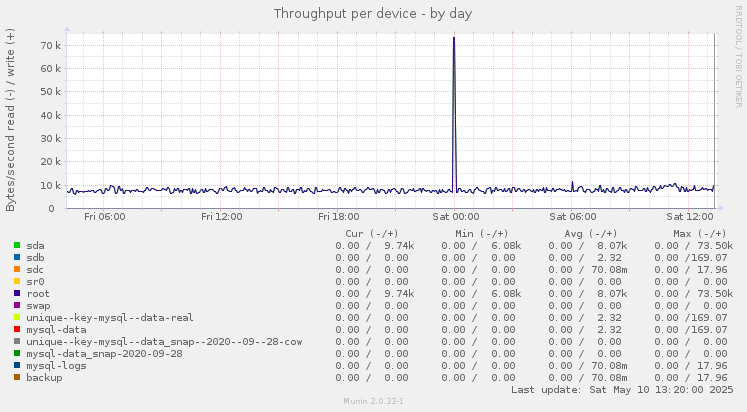747x412 pixels.
Task: Click the 'sda' legend label
Action: pyautogui.click(x=35, y=246)
